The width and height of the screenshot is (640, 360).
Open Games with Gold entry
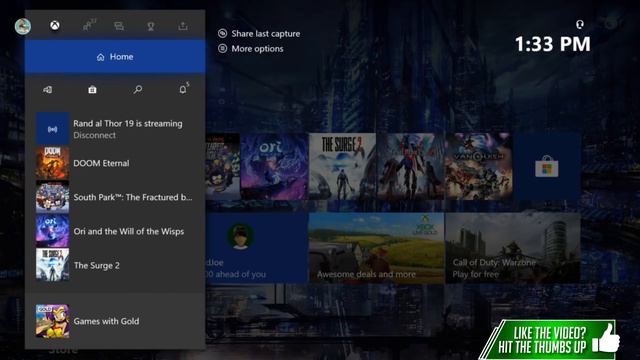point(115,321)
